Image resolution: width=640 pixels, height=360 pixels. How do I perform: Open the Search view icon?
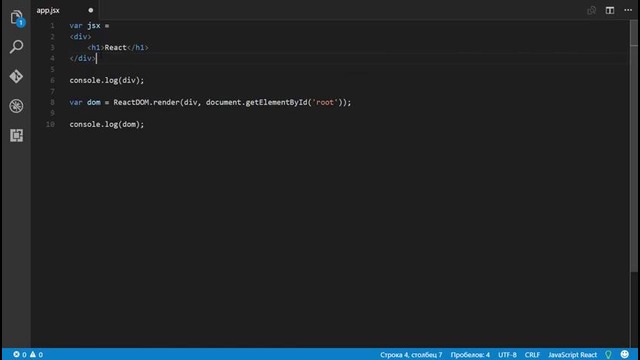(16, 47)
